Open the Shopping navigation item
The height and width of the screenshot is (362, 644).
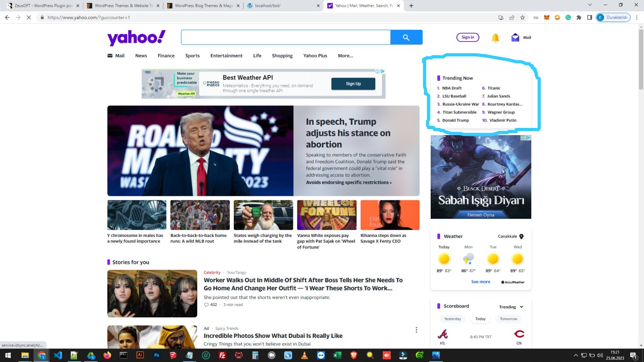pyautogui.click(x=282, y=56)
